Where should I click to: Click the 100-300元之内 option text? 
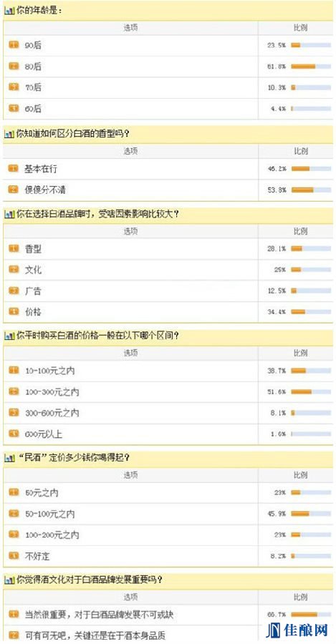pyautogui.click(x=52, y=392)
